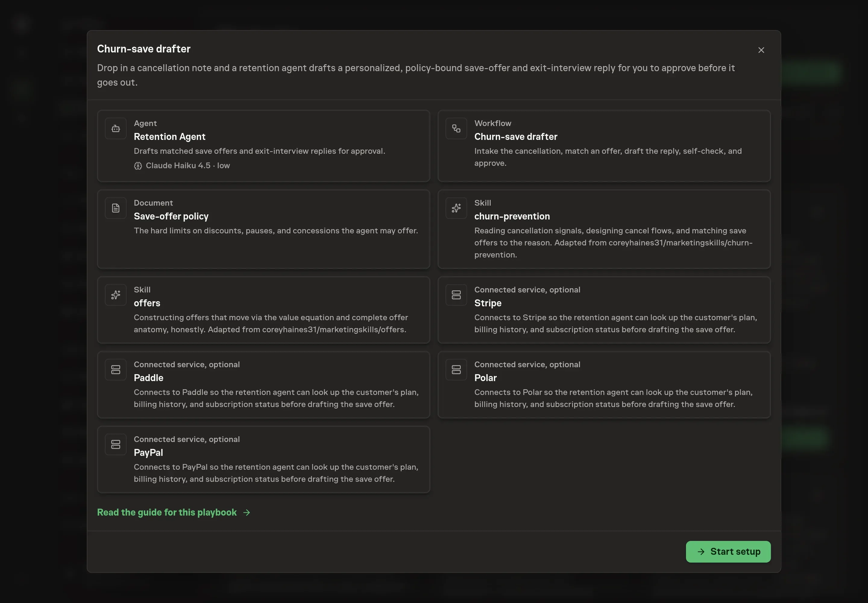Click the dialog subtitle about cancellation note
The height and width of the screenshot is (603, 868).
(x=416, y=75)
